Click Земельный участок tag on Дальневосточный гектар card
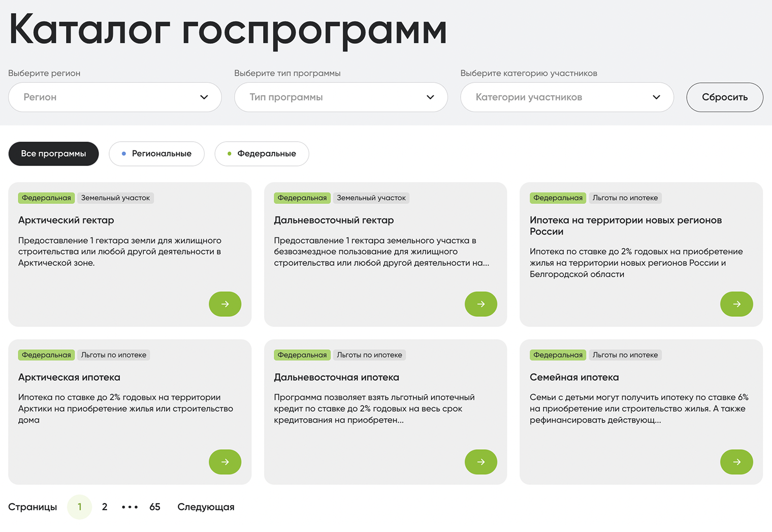 [371, 198]
